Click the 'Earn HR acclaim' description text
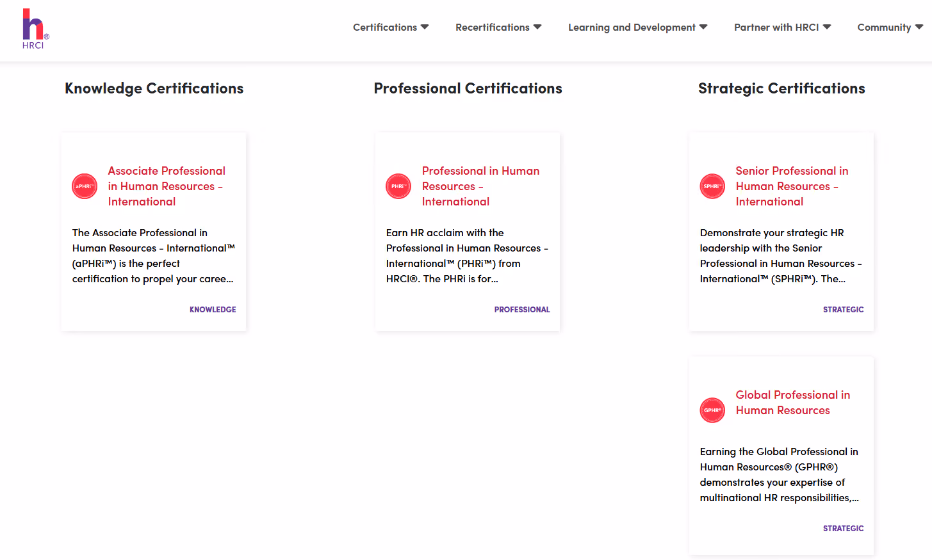This screenshot has width=932, height=560. pos(467,256)
